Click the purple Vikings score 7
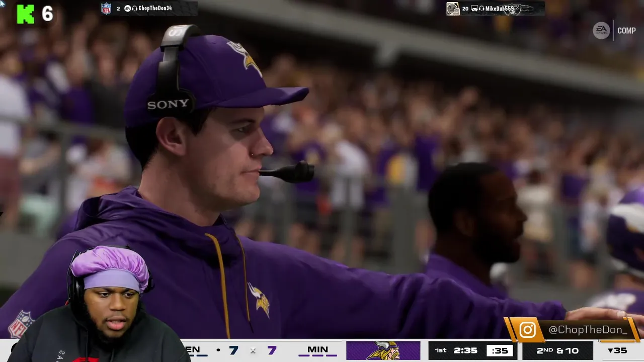The height and width of the screenshot is (362, 644). point(272,350)
